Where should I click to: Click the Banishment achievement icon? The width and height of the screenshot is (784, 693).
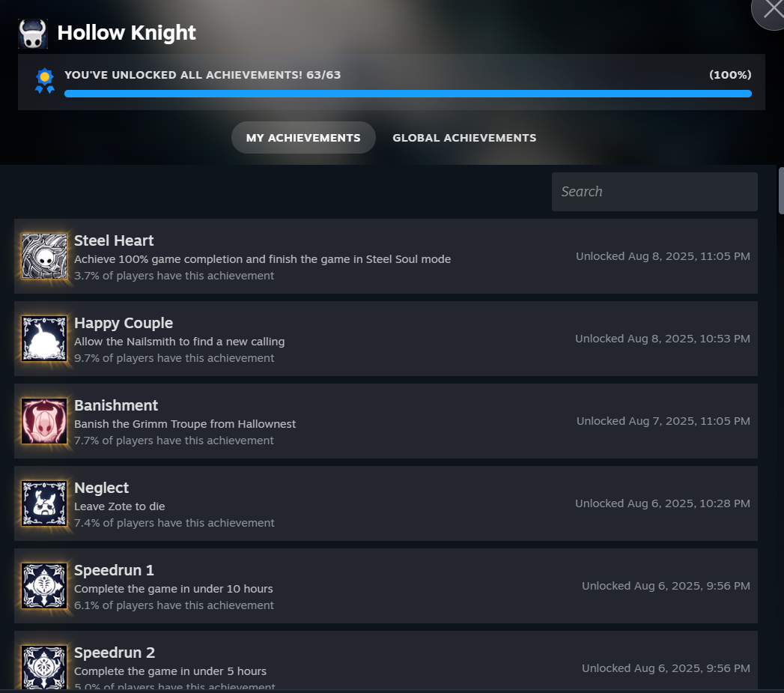click(x=44, y=421)
